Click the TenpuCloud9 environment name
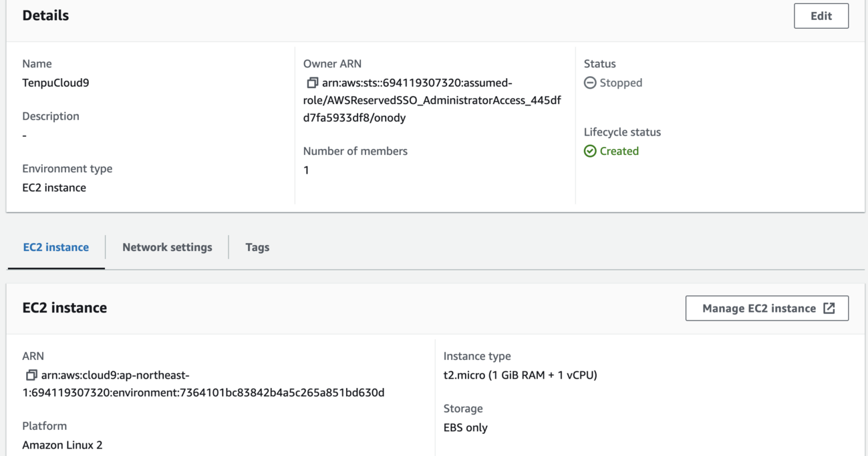Screen dimensions: 868x456 55,83
